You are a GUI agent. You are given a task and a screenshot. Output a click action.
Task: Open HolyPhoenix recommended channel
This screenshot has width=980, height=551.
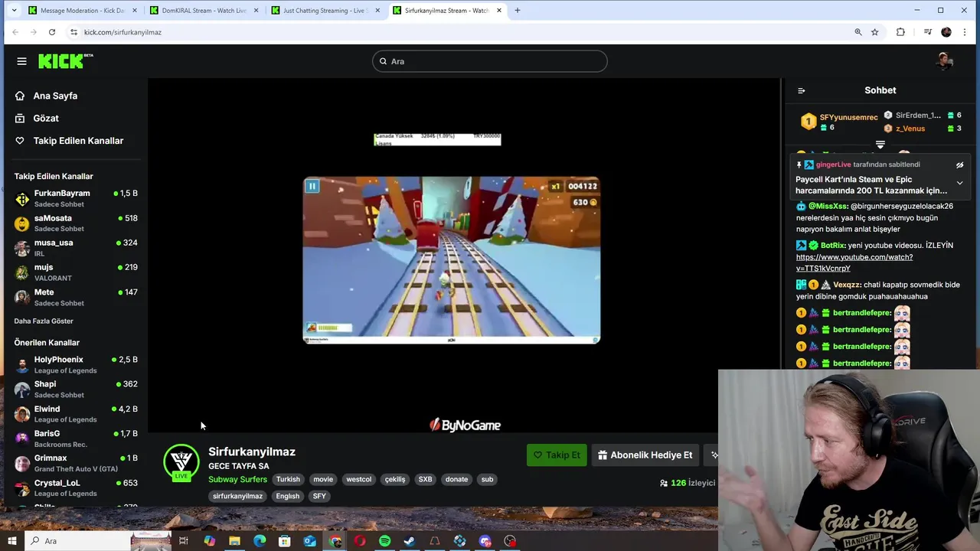tap(74, 364)
